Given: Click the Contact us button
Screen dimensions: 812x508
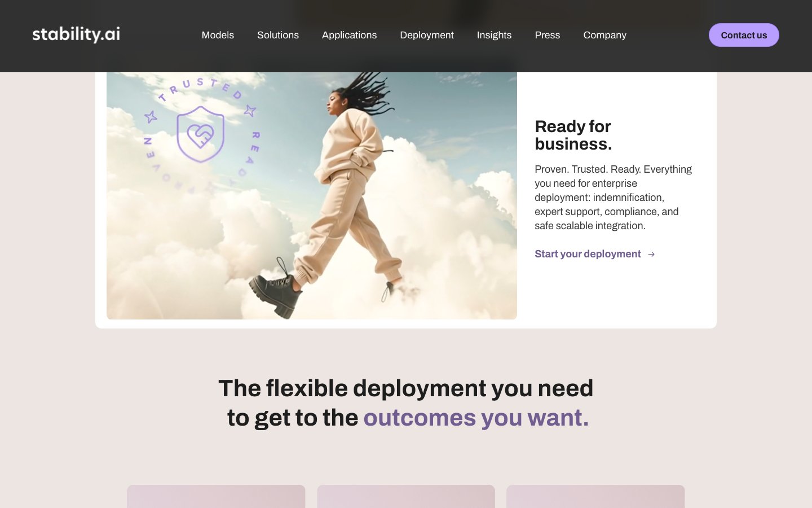Looking at the screenshot, I should 744,35.
